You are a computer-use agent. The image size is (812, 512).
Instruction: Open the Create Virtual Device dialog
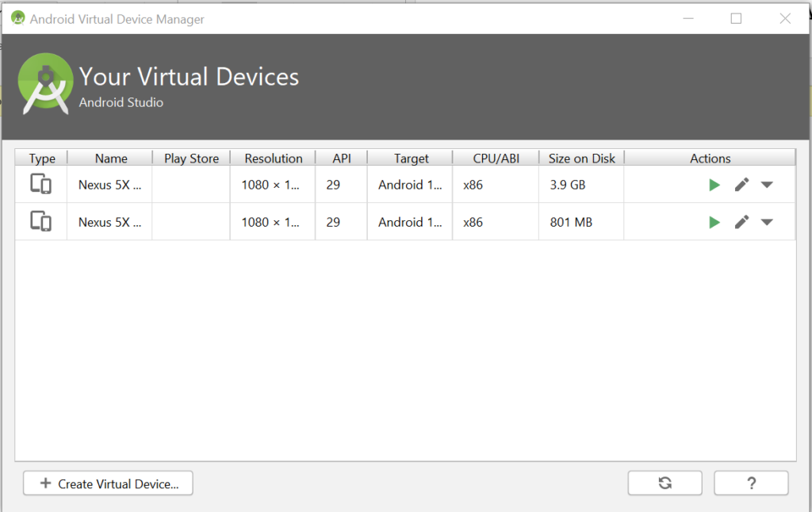(x=108, y=483)
